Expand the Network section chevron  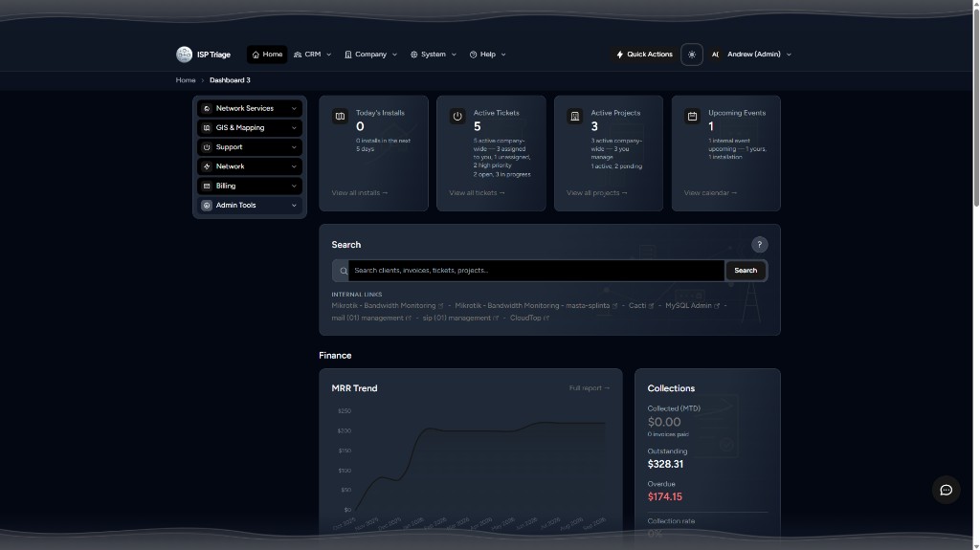(x=294, y=166)
